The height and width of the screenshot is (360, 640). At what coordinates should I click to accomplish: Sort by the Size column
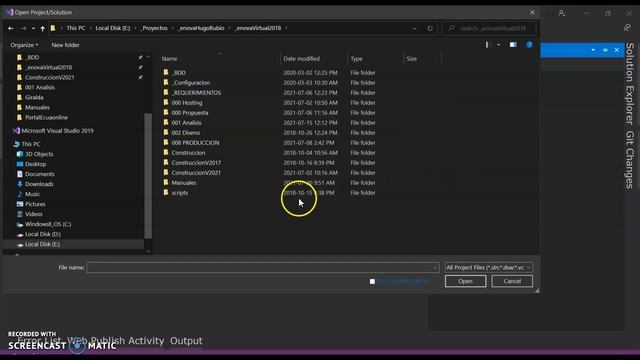412,59
